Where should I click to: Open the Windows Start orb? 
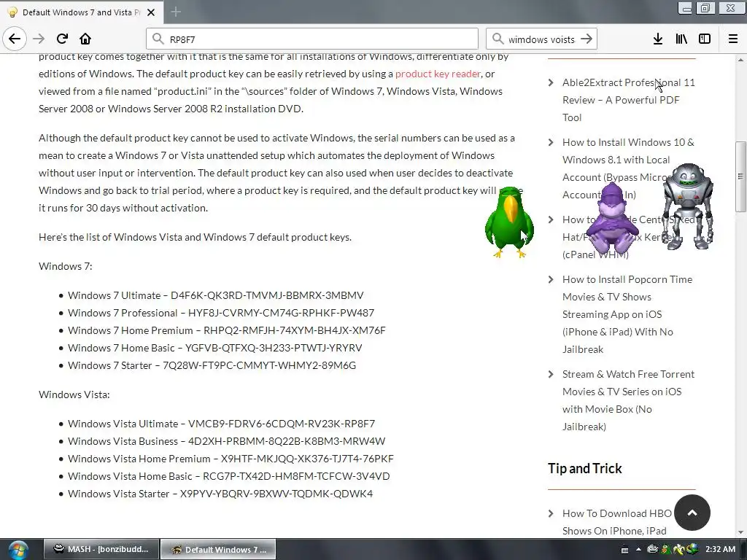18,550
